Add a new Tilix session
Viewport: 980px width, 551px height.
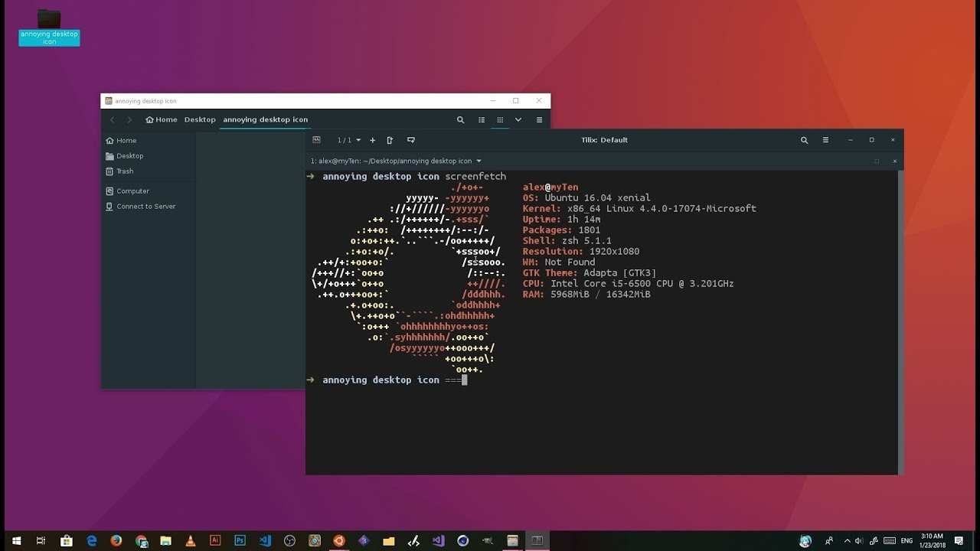coord(373,140)
